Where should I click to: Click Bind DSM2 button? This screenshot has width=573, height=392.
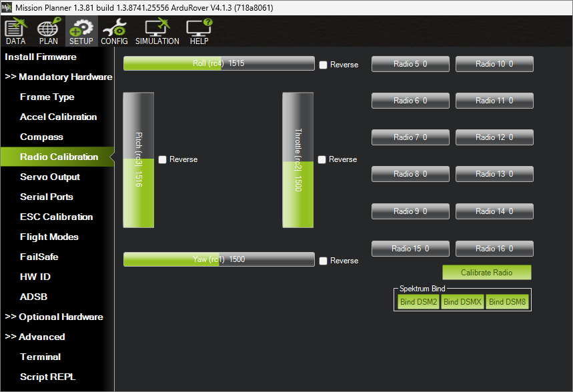coord(418,302)
